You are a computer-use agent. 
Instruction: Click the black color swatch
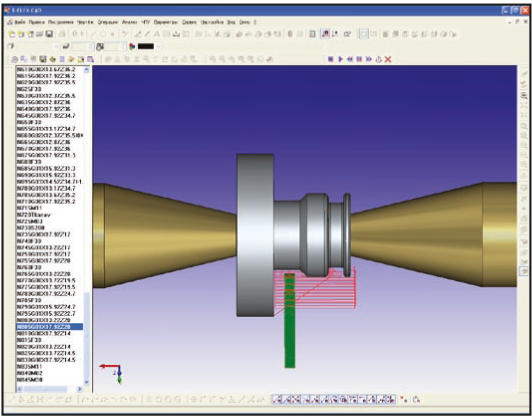(x=146, y=47)
